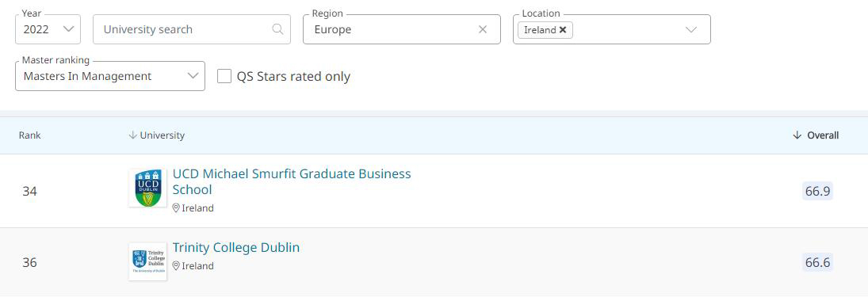Click the search magnifier icon
Viewport: 868px width, 297px height.
pos(277,29)
